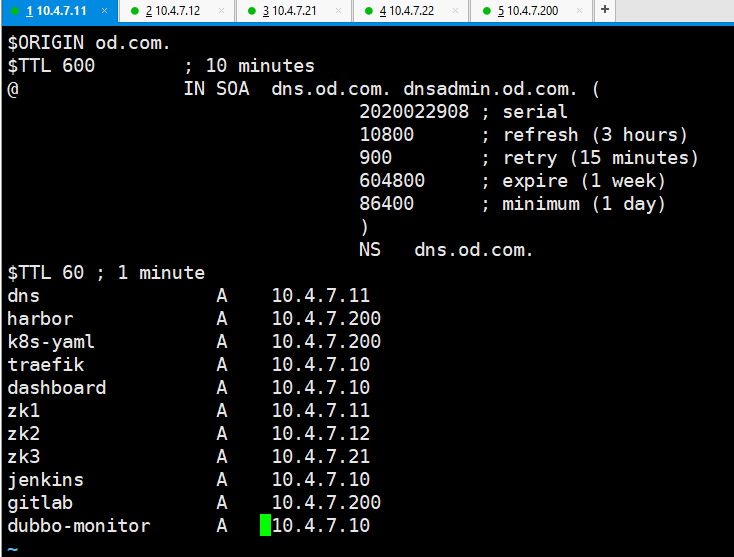
Task: Click the green cursor block before 10.4.7.10
Action: (x=265, y=526)
